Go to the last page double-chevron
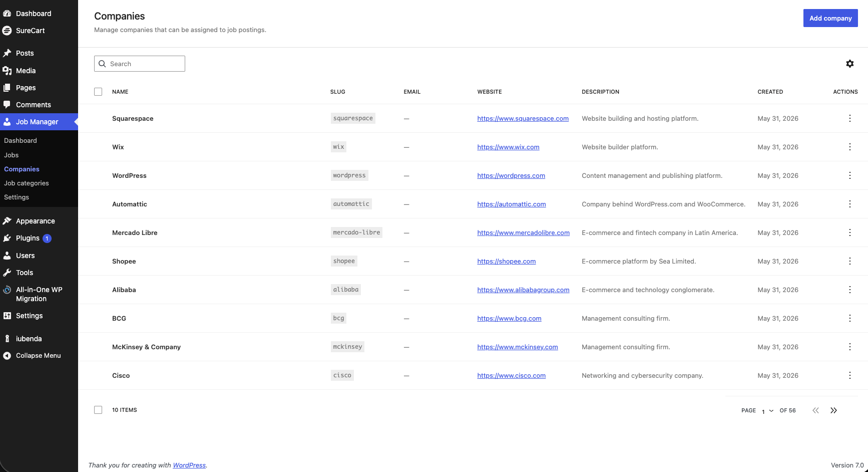Image resolution: width=868 pixels, height=472 pixels. tap(833, 410)
